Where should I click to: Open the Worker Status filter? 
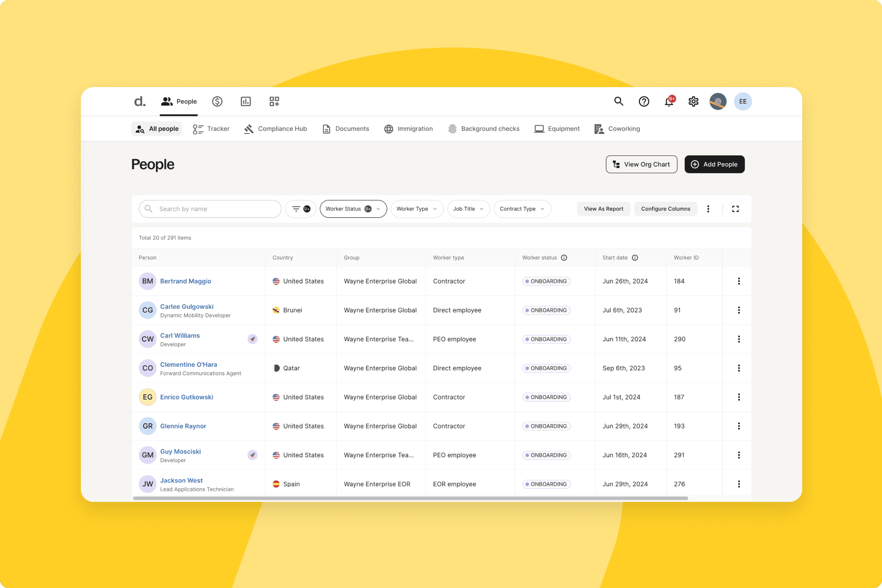coord(353,208)
